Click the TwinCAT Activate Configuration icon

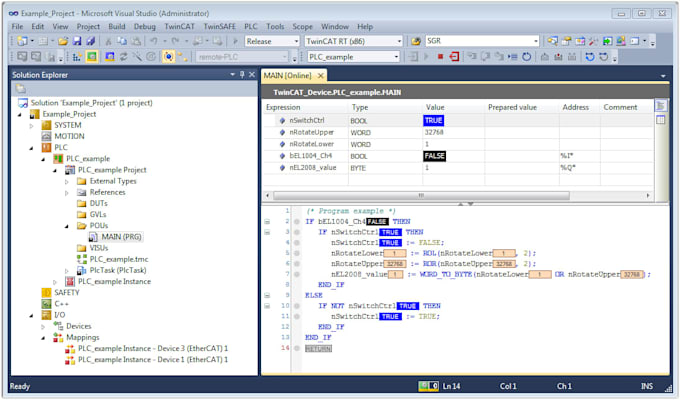pos(77,57)
